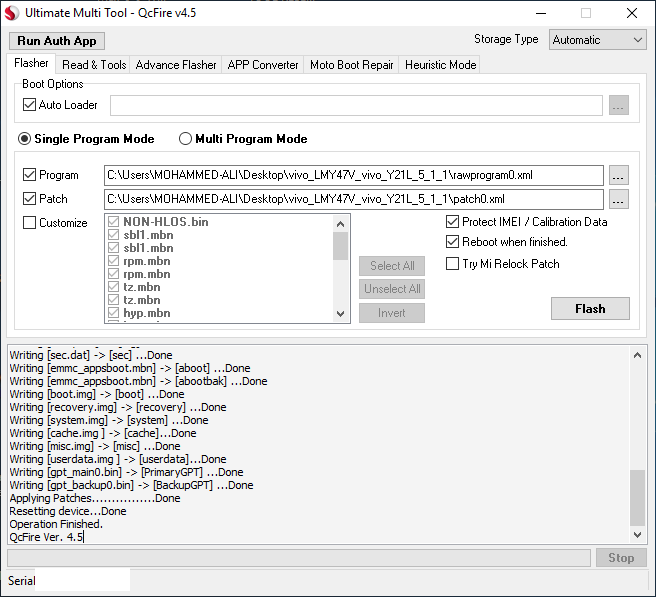The width and height of the screenshot is (656, 597).
Task: Click the 'Resetting device...Done' log line
Action: tap(68, 511)
